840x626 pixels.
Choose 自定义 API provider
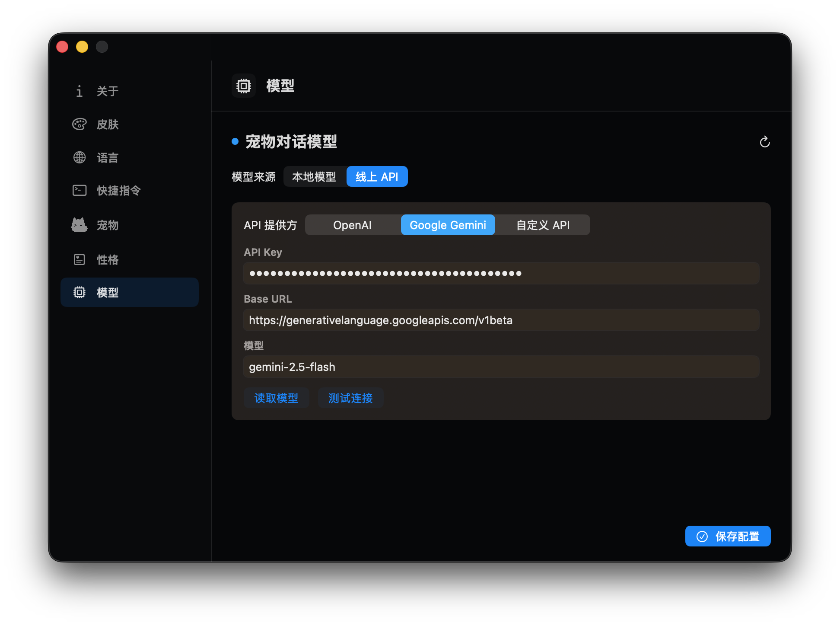click(543, 225)
